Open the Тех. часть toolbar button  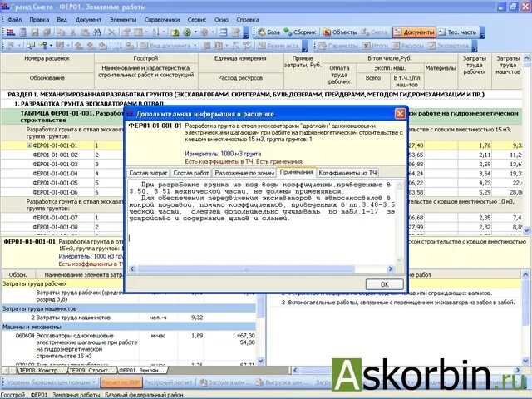click(457, 32)
